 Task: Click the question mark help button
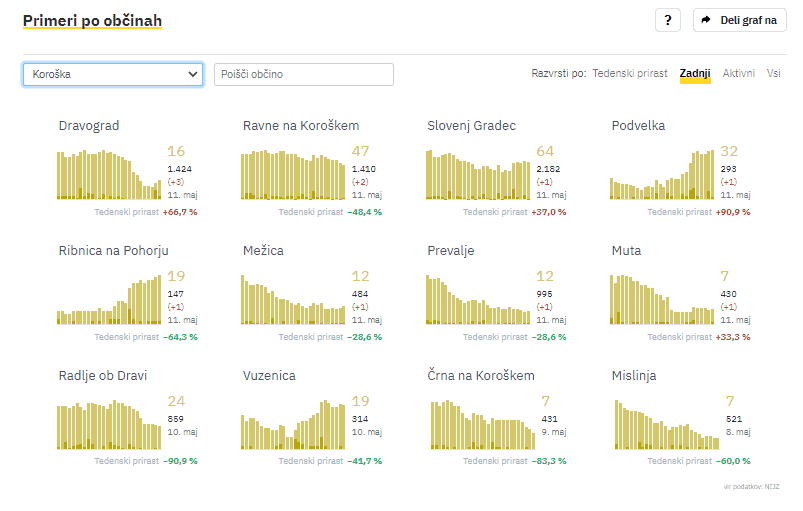(x=667, y=20)
